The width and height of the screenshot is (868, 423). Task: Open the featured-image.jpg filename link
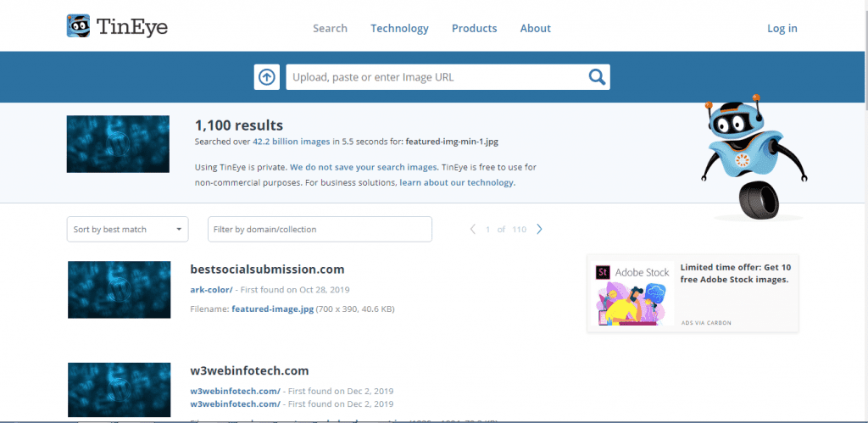pyautogui.click(x=272, y=309)
